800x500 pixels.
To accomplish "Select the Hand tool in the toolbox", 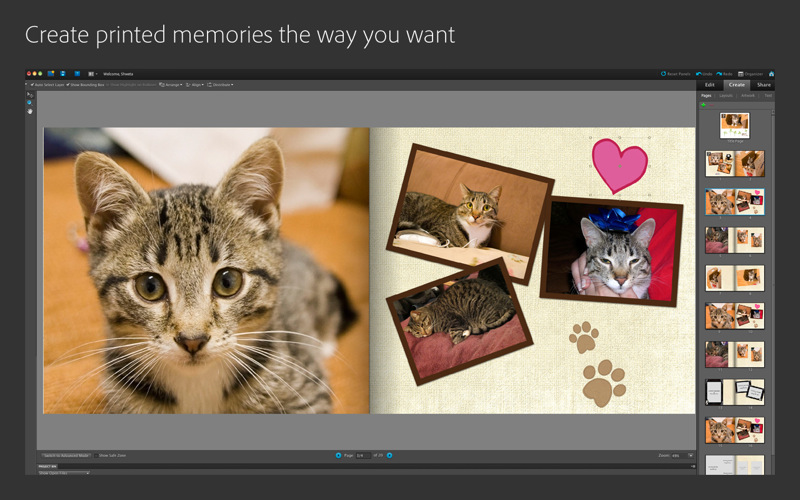I will click(30, 111).
